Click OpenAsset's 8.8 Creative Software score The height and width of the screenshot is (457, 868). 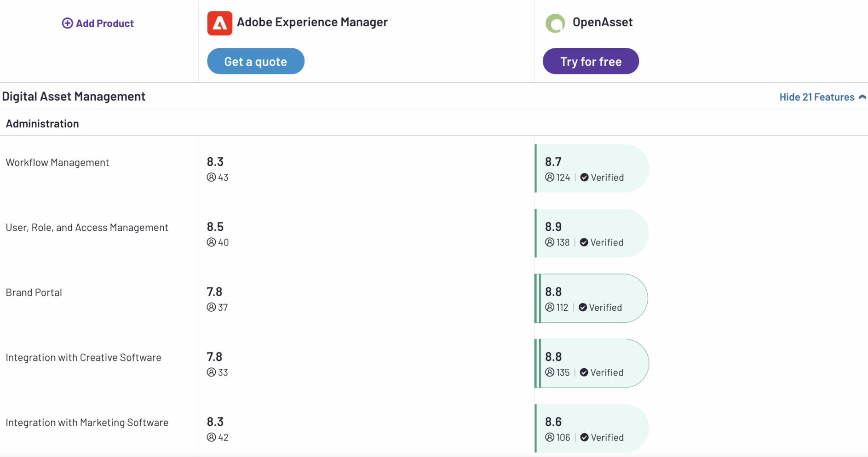(x=553, y=357)
